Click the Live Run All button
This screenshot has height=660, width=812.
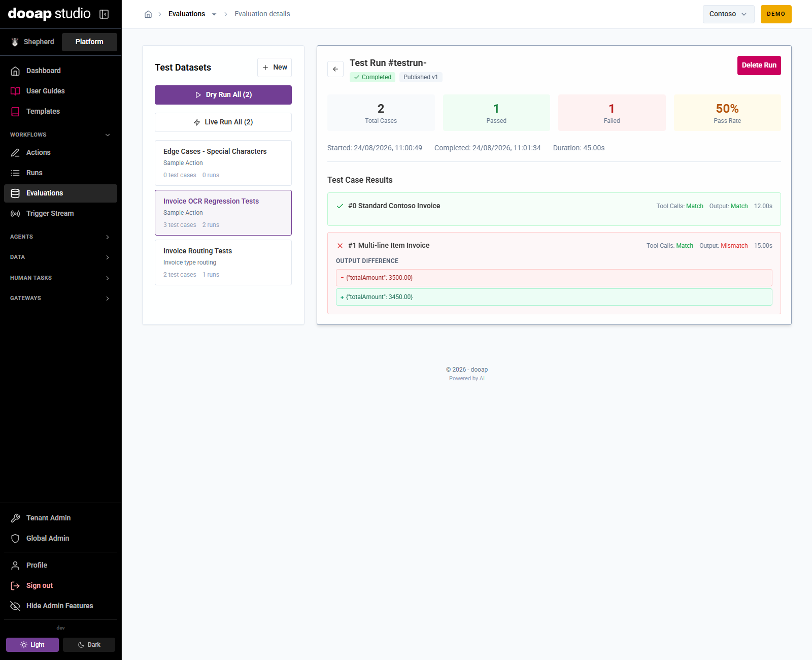(x=223, y=122)
